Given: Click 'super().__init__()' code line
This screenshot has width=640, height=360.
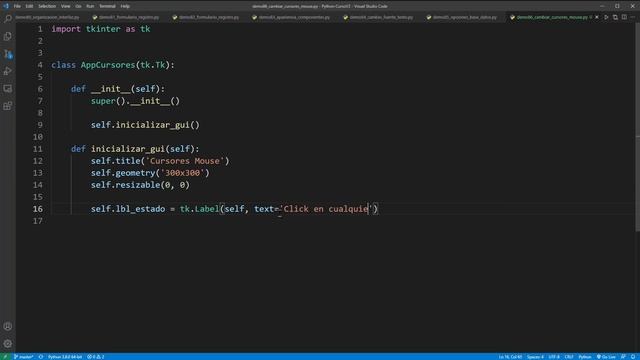Looking at the screenshot, I should pos(135,101).
